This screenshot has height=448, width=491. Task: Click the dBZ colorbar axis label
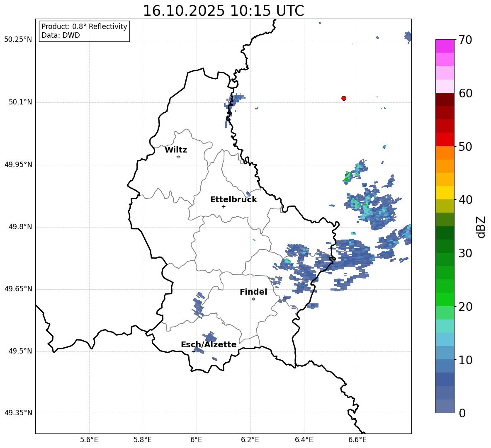point(481,227)
